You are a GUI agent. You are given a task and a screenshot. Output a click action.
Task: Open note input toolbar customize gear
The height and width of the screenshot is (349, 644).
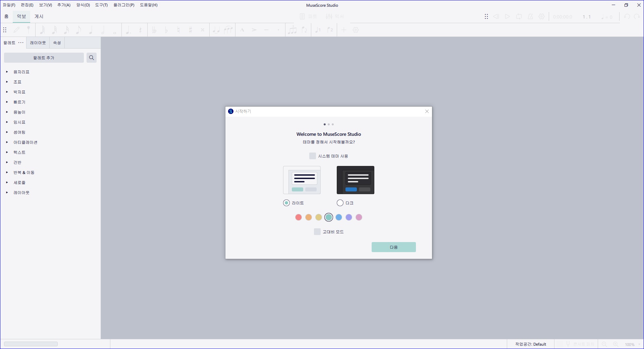click(x=356, y=30)
